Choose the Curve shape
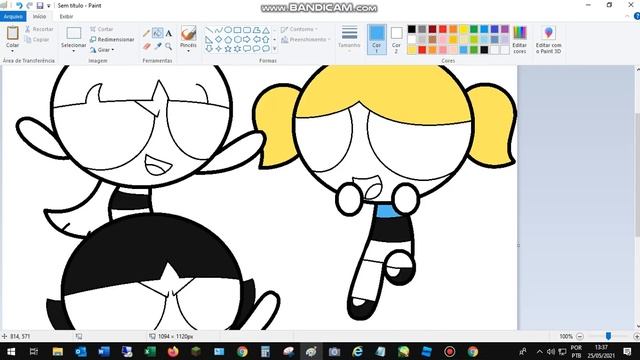The height and width of the screenshot is (360, 640). [219, 30]
